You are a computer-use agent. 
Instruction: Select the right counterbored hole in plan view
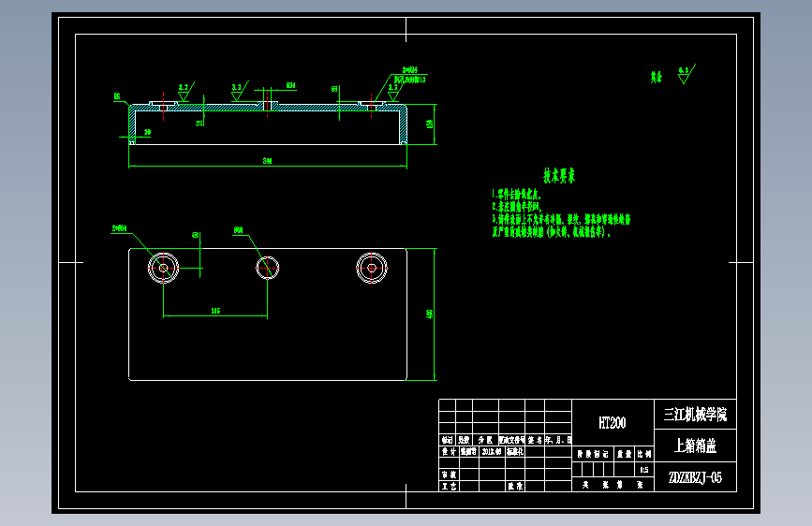(x=371, y=268)
